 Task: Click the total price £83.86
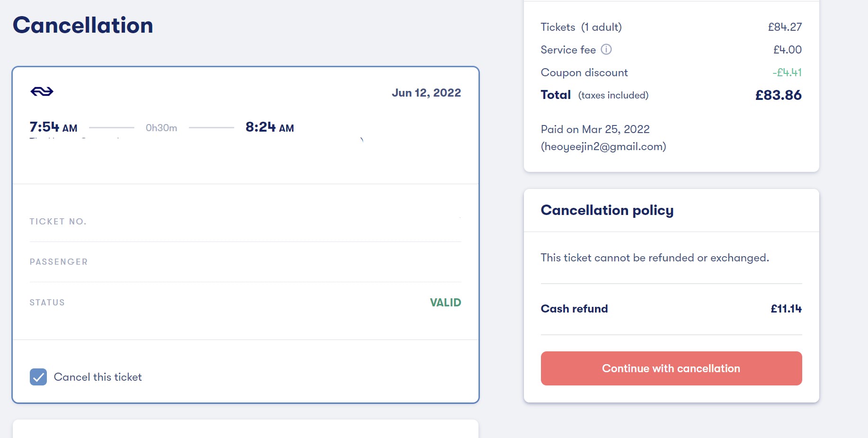[778, 95]
